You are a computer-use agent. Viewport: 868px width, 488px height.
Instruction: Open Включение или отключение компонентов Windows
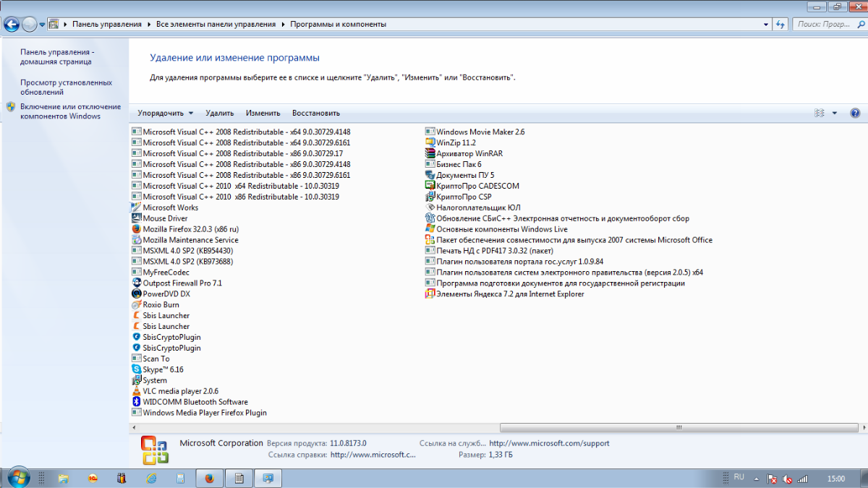coord(70,111)
